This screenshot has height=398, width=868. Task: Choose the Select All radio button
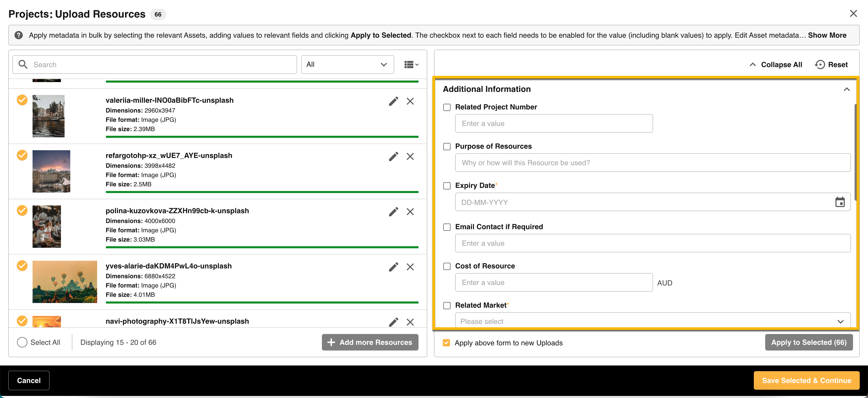(x=22, y=343)
